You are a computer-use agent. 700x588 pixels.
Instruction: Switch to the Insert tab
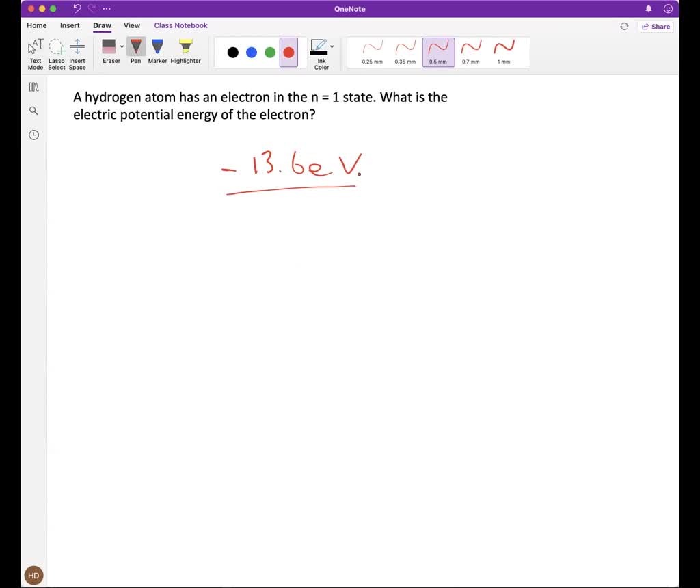70,25
